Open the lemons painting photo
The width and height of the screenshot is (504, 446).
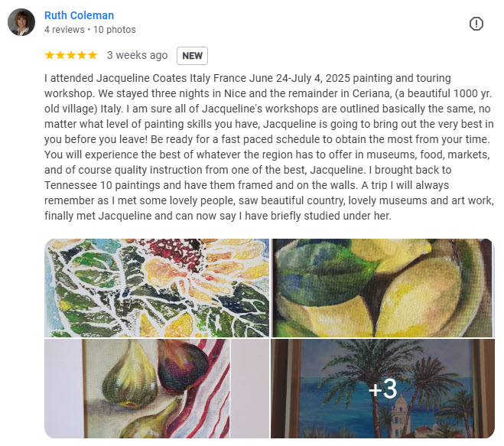coord(382,288)
